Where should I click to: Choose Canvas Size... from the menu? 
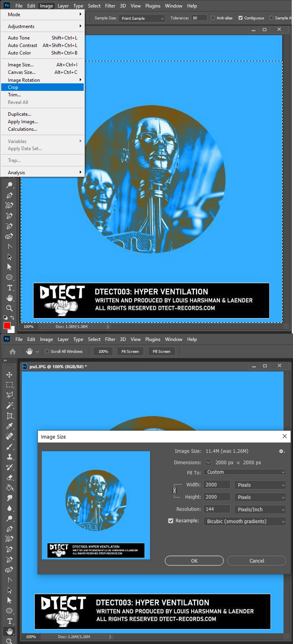click(43, 72)
